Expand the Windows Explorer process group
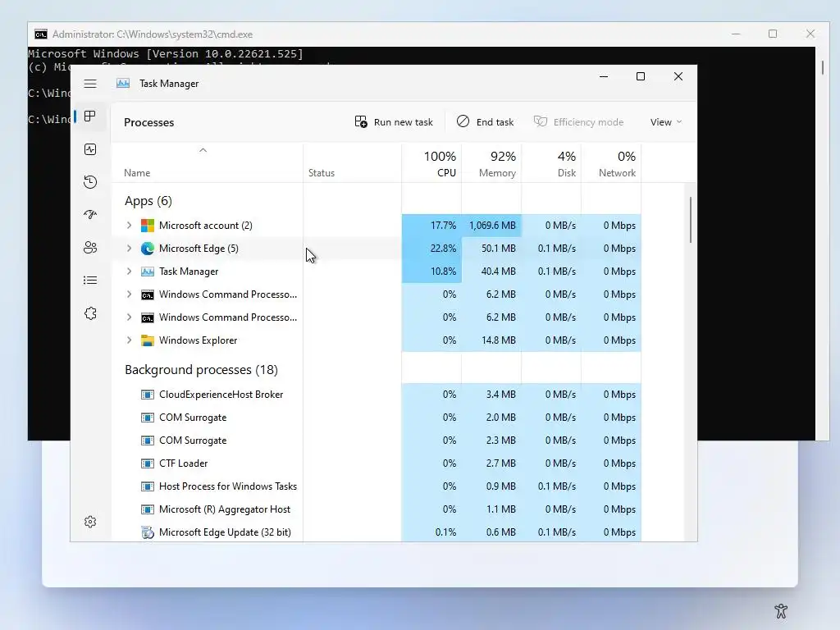The height and width of the screenshot is (630, 840). (x=129, y=340)
